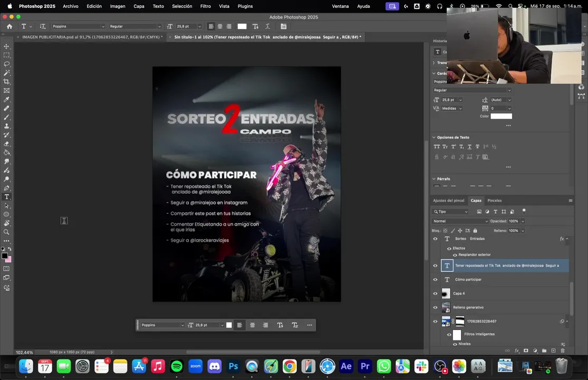The height and width of the screenshot is (380, 588).
Task: Create a new layer with plus icon
Action: pyautogui.click(x=553, y=351)
